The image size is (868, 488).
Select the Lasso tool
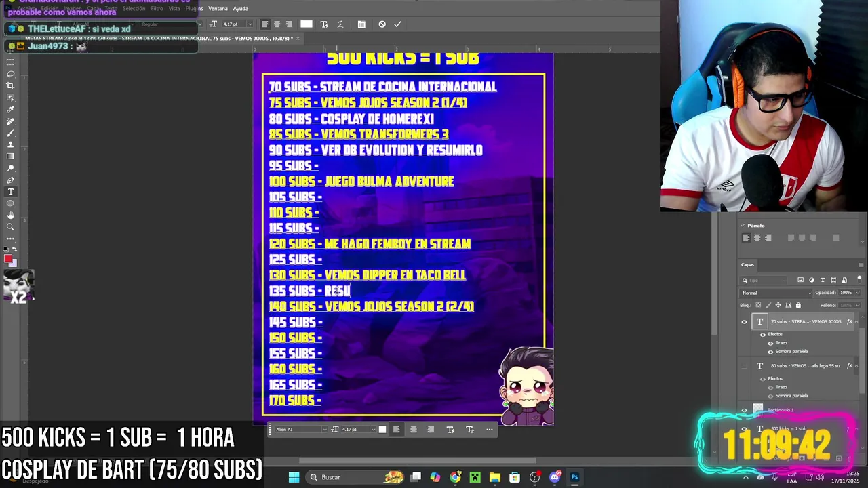pyautogui.click(x=10, y=74)
